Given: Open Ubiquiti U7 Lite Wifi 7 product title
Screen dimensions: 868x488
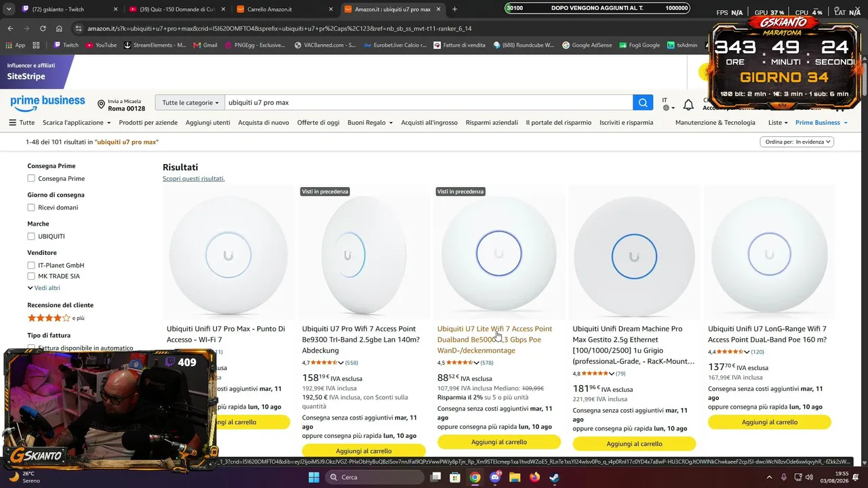Looking at the screenshot, I should point(495,340).
